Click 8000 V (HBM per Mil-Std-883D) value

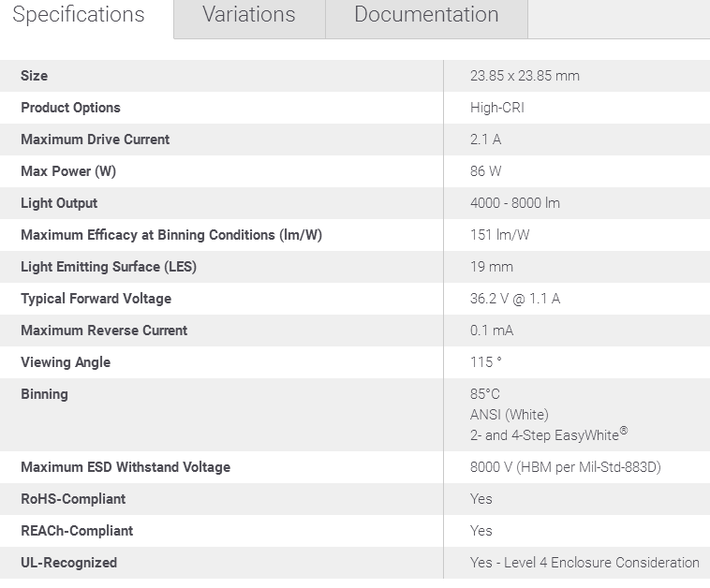pos(565,467)
